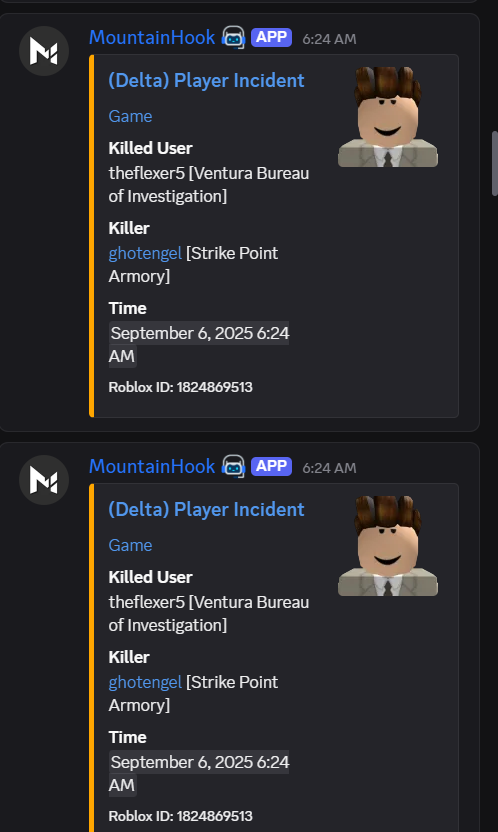Open MountainHook username in first message
Viewport: 498px width, 832px height.
152,38
